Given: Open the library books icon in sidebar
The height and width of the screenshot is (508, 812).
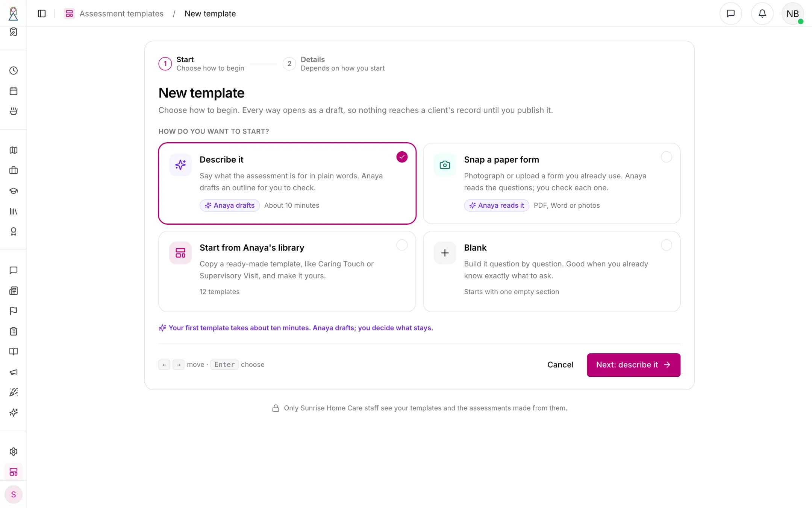Looking at the screenshot, I should (14, 211).
